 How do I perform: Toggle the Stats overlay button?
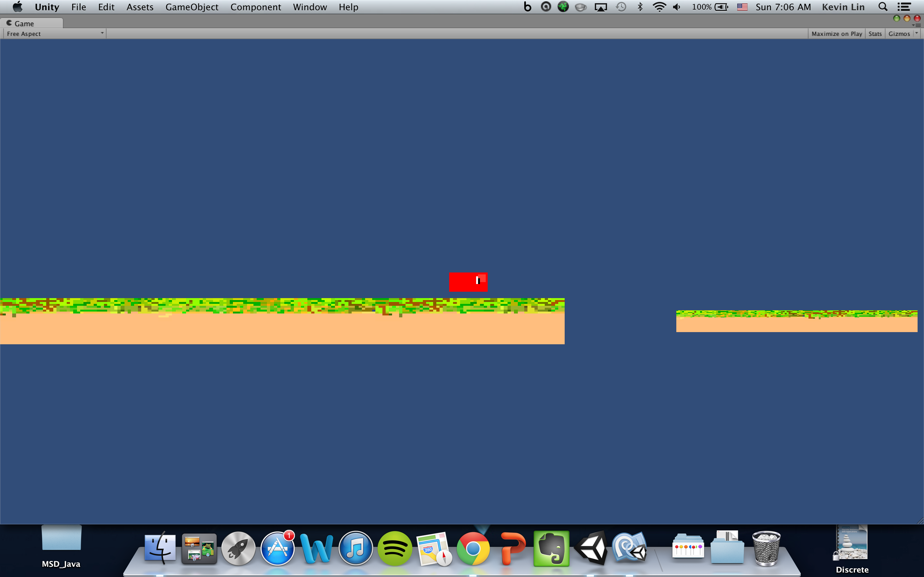click(x=875, y=34)
